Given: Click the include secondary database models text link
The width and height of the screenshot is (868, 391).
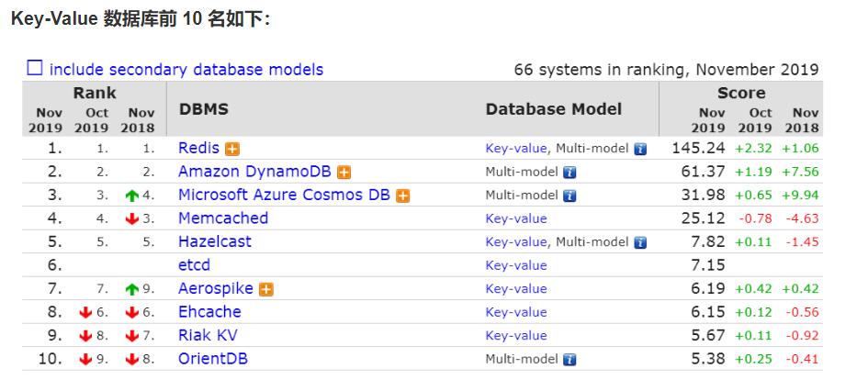Looking at the screenshot, I should pyautogui.click(x=186, y=70).
